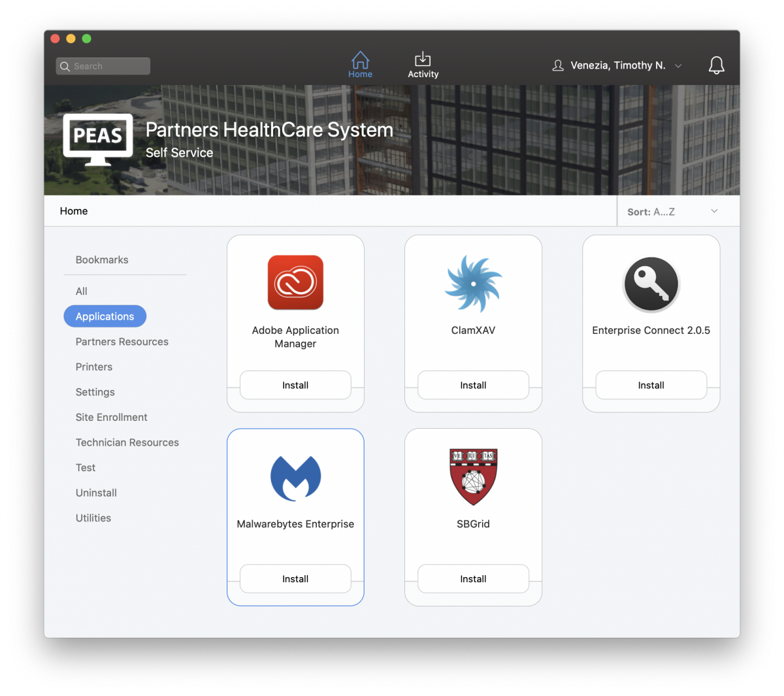Viewport: 784px width, 696px height.
Task: Click the Malwarebytes blue M icon
Action: 295,478
